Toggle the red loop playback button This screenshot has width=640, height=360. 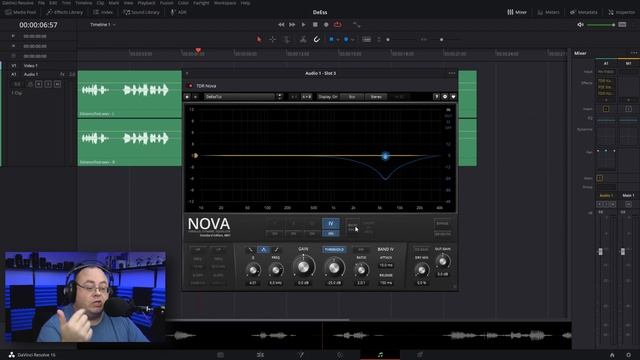coord(338,24)
